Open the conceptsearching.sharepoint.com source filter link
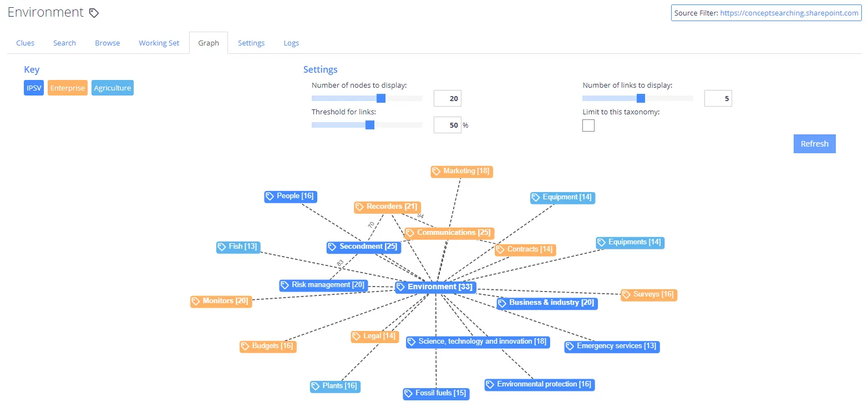Screen dimensions: 868x407 tap(789, 13)
